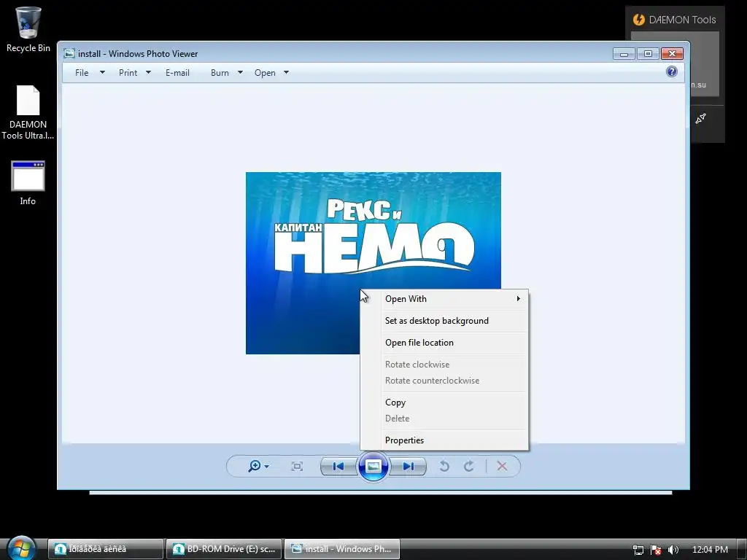Click the actual size fit icon
747x560 pixels.
pos(297,466)
